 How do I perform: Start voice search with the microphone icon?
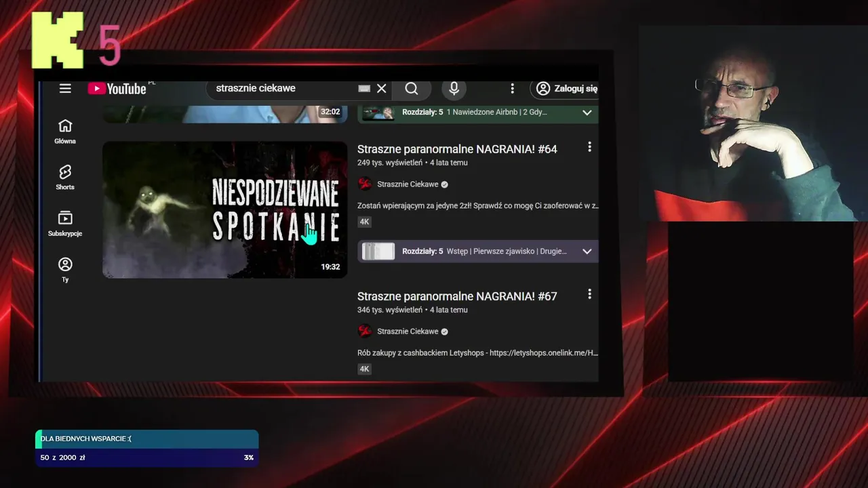(454, 89)
